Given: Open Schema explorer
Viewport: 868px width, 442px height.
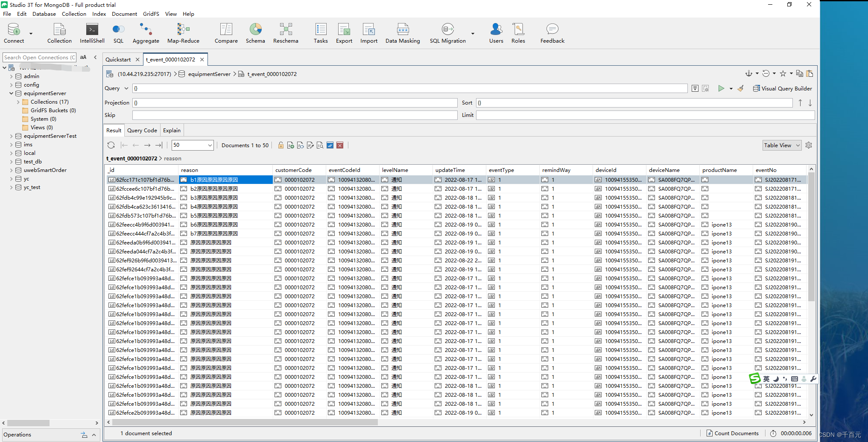Looking at the screenshot, I should (x=255, y=33).
